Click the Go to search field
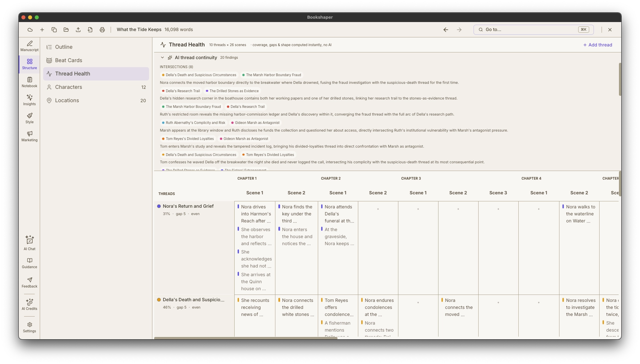 (x=533, y=30)
